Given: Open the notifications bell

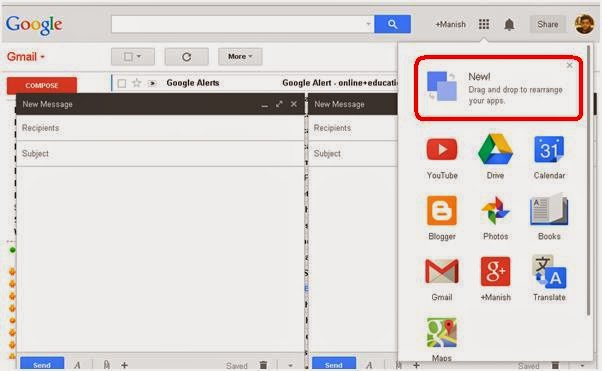Looking at the screenshot, I should 509,25.
